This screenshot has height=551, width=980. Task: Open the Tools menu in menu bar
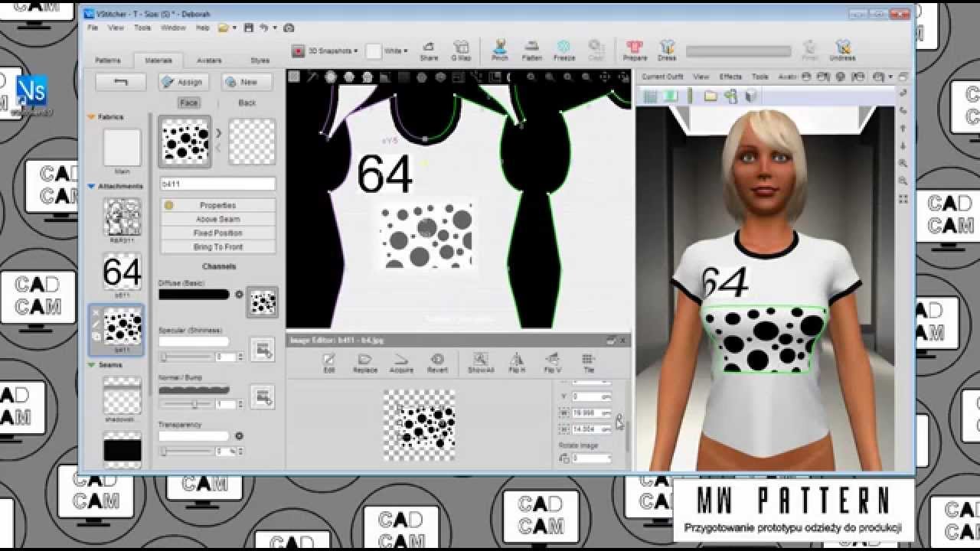click(142, 28)
